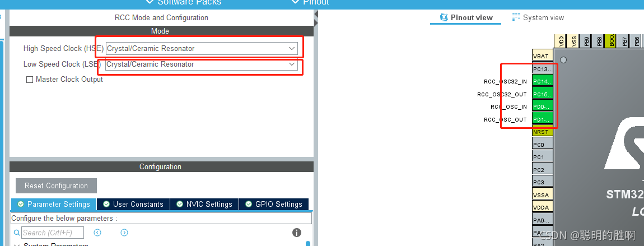644x246 pixels.
Task: Select the VBAT pin on the chip
Action: click(543, 56)
